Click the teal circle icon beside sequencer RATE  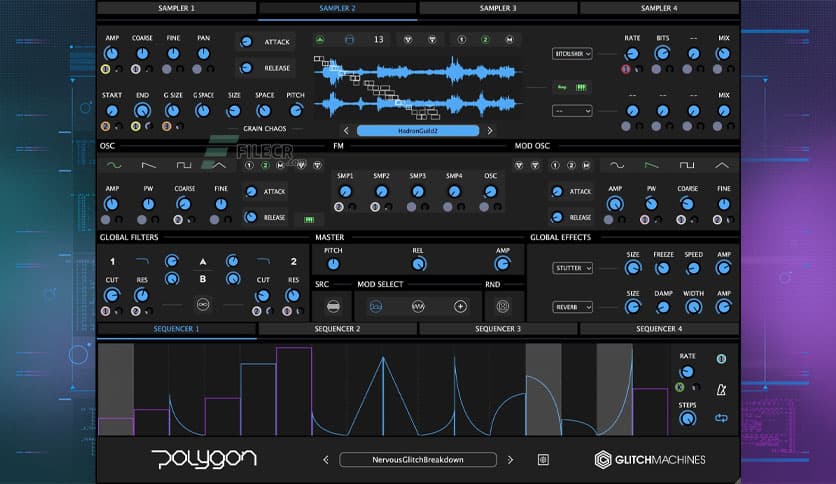pos(721,359)
